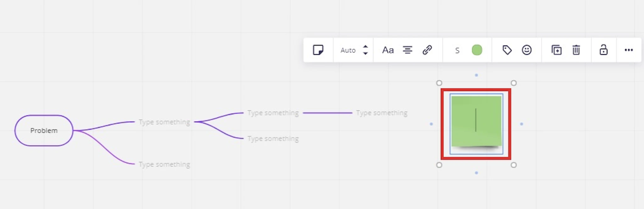Toggle the lock on the sticky note
644x209 pixels.
click(x=603, y=50)
